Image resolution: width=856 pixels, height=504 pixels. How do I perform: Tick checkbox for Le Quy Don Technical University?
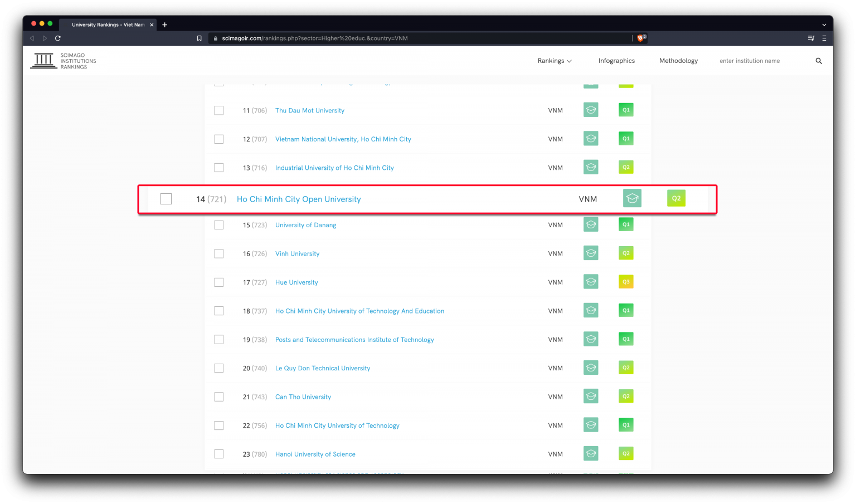(219, 368)
